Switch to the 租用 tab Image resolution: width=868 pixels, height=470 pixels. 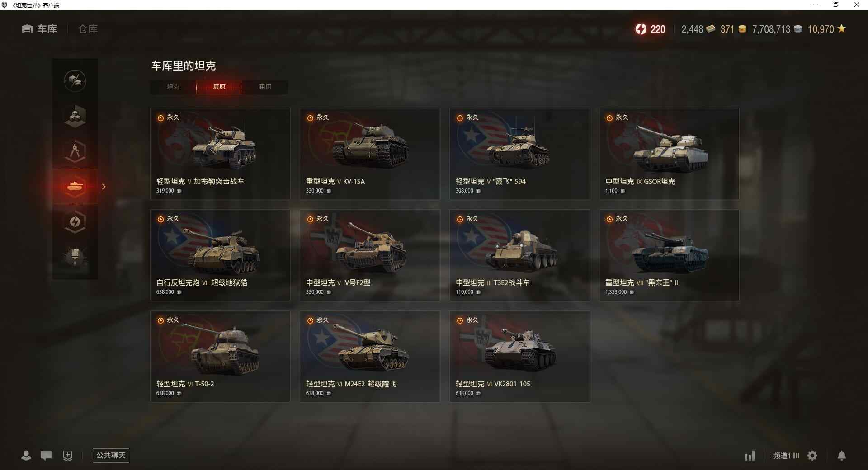coord(265,87)
